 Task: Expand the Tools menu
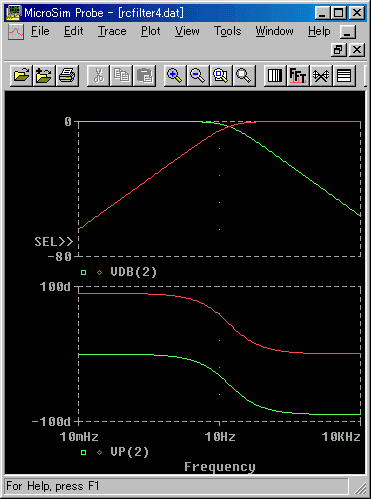click(x=228, y=31)
